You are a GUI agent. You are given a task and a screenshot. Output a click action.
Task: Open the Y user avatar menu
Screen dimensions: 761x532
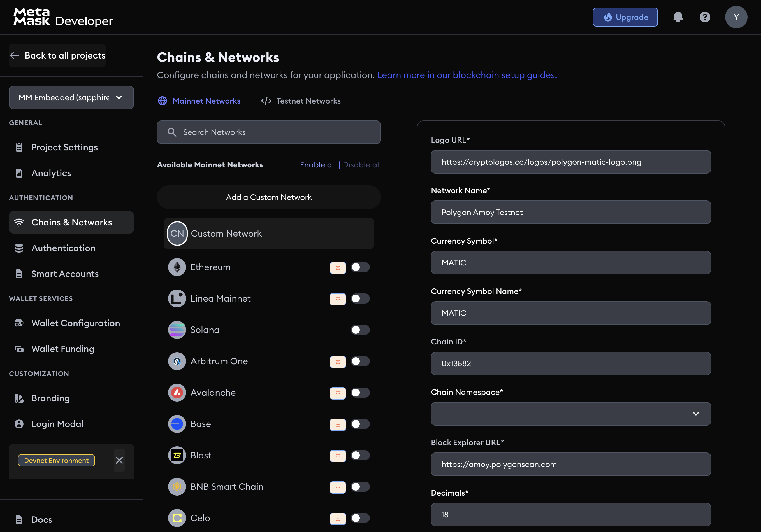[736, 17]
